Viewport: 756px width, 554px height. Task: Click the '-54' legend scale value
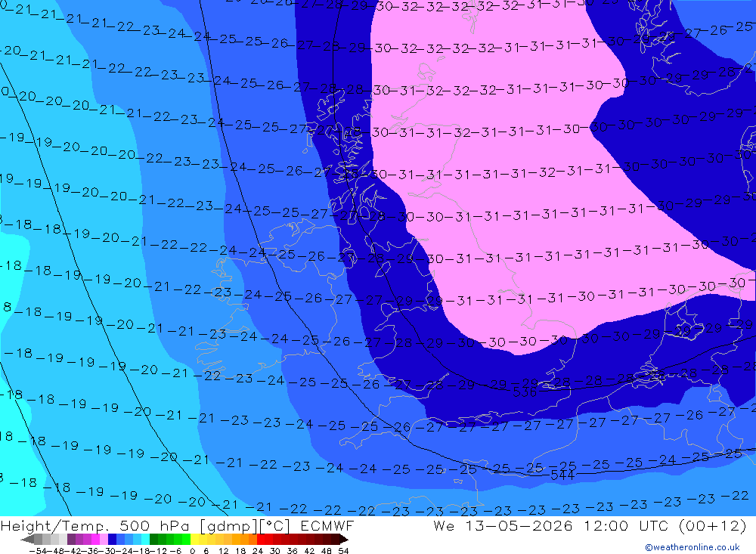pyautogui.click(x=38, y=551)
